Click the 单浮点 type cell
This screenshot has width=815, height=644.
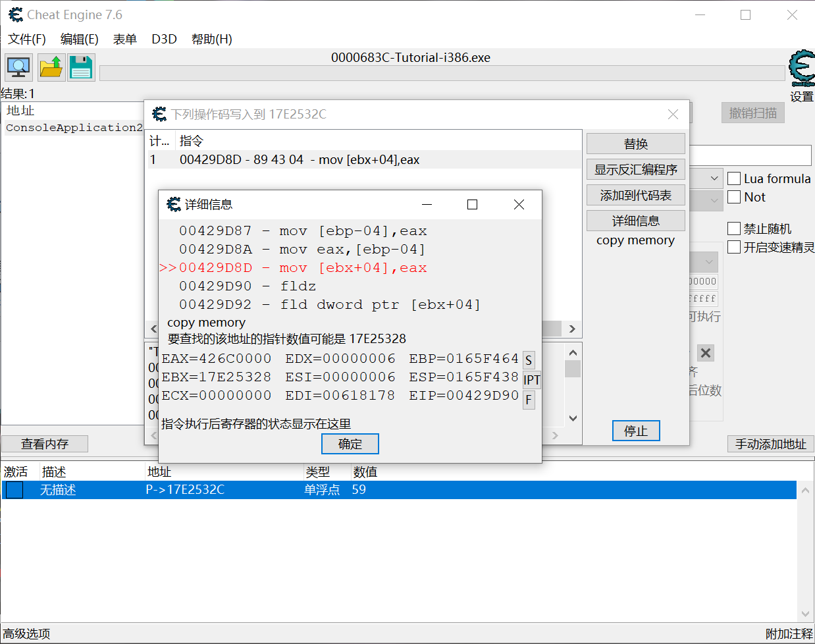coord(322,489)
